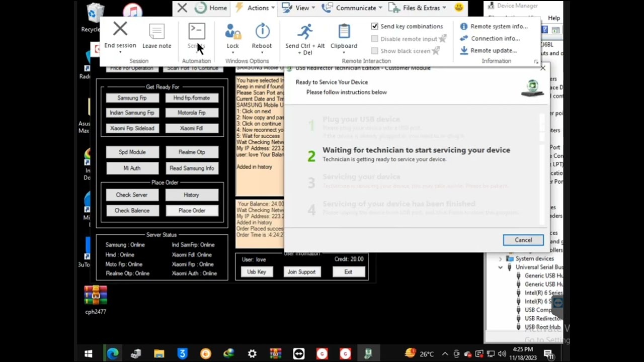
Task: Open the View dropdown tab
Action: pos(298,8)
